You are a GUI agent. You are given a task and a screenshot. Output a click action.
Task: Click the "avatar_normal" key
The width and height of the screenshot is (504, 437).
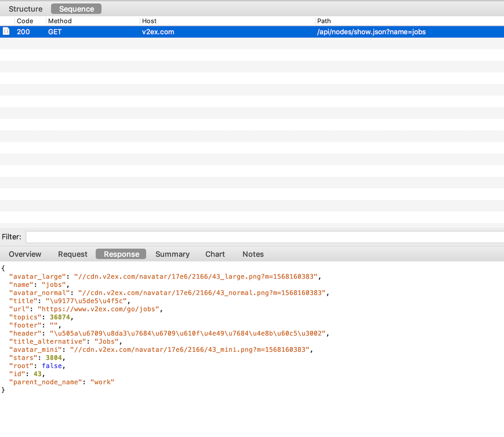40,293
